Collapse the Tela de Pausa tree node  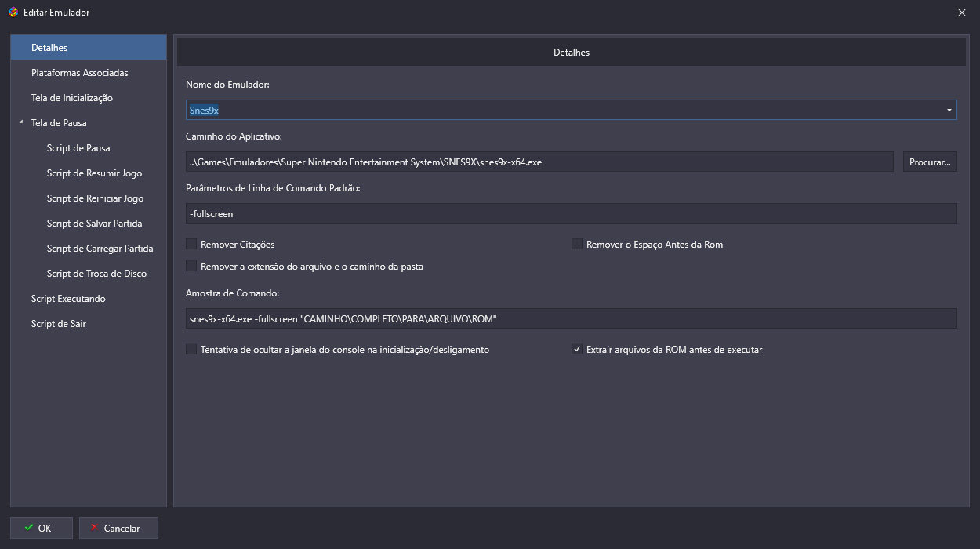(21, 123)
